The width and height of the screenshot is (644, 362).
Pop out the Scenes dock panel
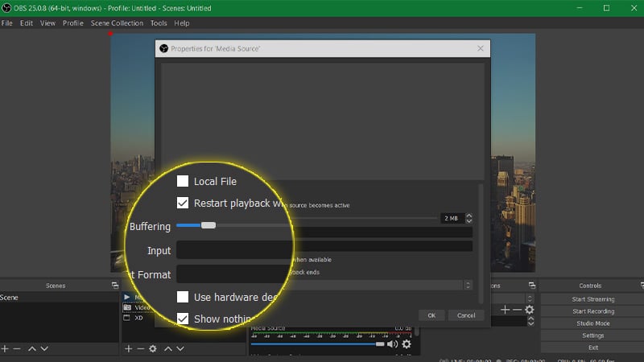click(x=115, y=286)
